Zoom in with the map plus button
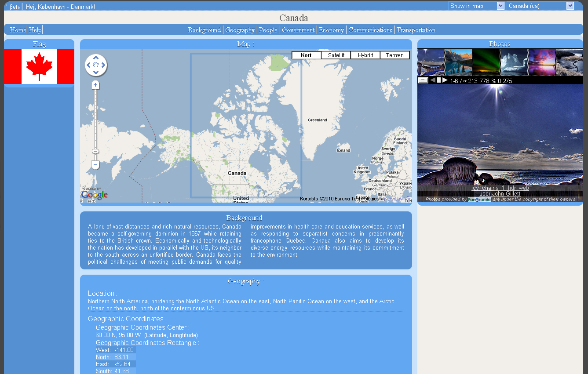Viewport: 588px width, 374px height. coord(95,85)
